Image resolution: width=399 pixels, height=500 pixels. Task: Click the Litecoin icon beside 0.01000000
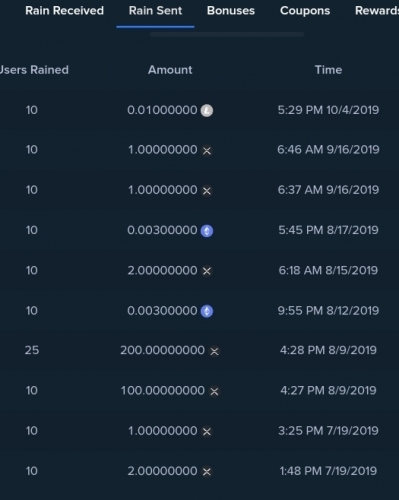point(207,110)
